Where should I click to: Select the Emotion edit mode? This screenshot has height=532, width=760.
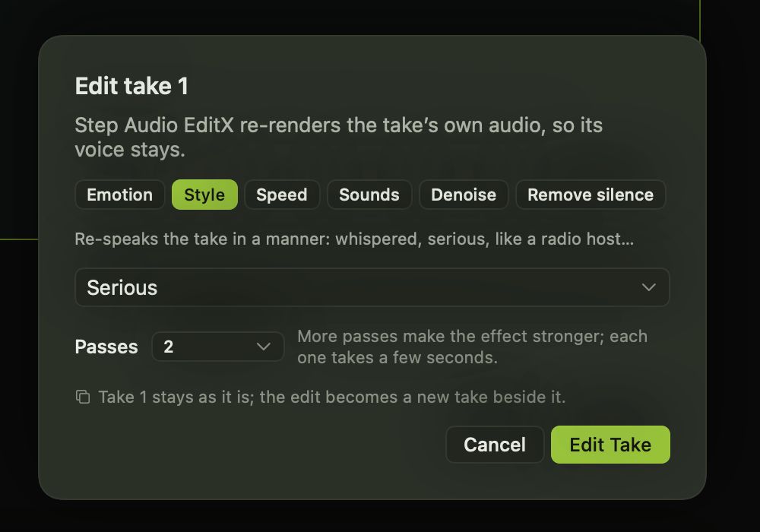[x=120, y=195]
